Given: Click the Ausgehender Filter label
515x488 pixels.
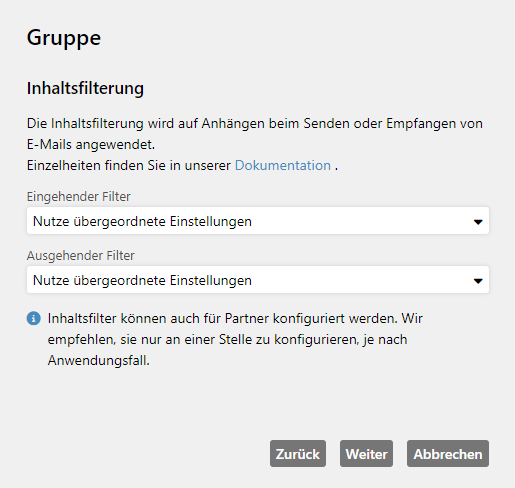Looking at the screenshot, I should click(81, 255).
